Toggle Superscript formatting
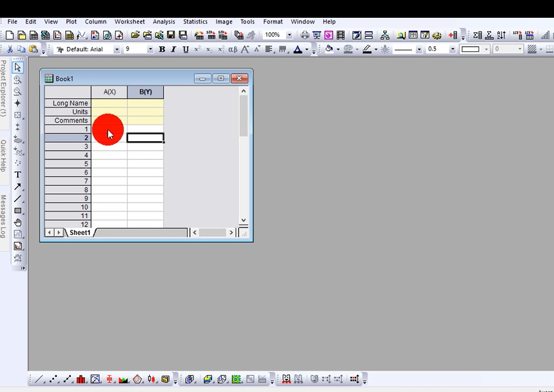 (198, 49)
